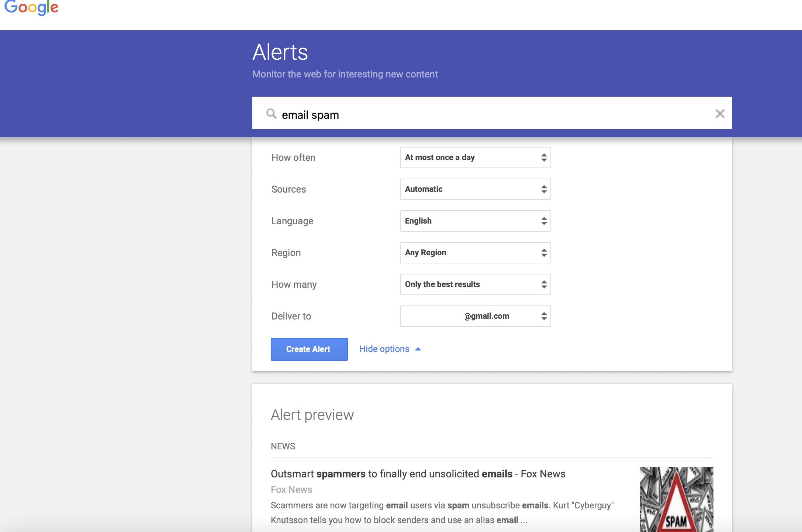The image size is (802, 532).
Task: Clear the search with X icon
Action: 720,114
